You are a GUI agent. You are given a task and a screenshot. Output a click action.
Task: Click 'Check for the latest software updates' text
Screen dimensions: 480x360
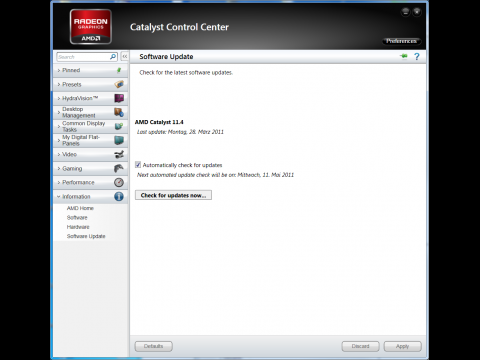(x=186, y=72)
